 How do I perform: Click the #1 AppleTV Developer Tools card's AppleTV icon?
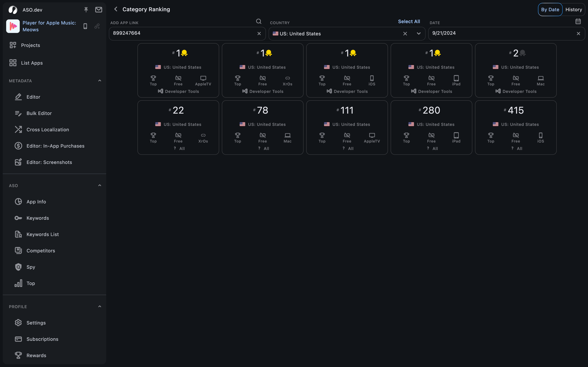(x=203, y=78)
